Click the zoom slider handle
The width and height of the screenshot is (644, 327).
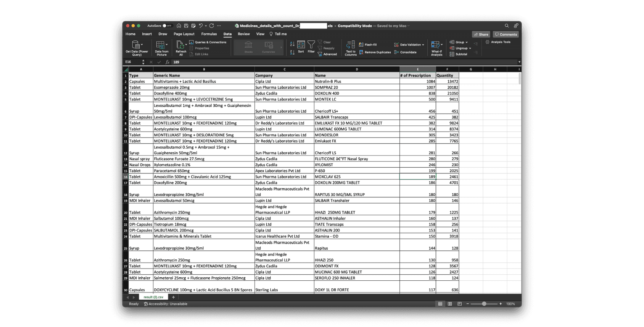coord(484,304)
